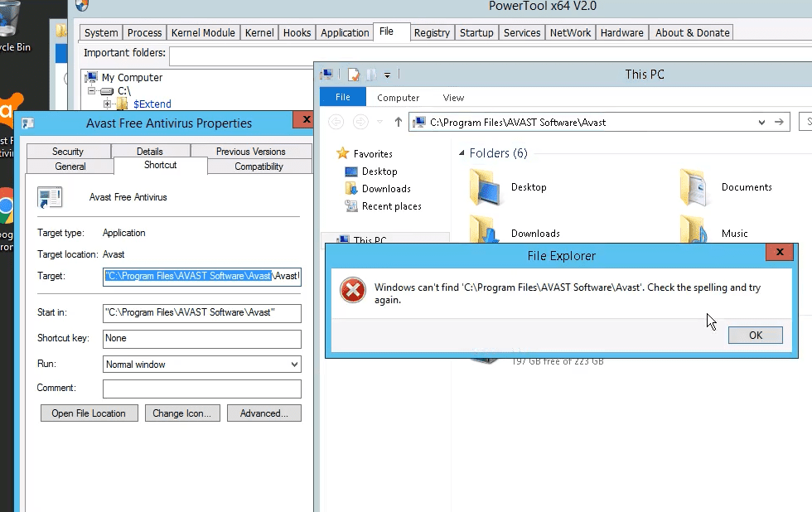Click the Target path field

click(x=202, y=277)
